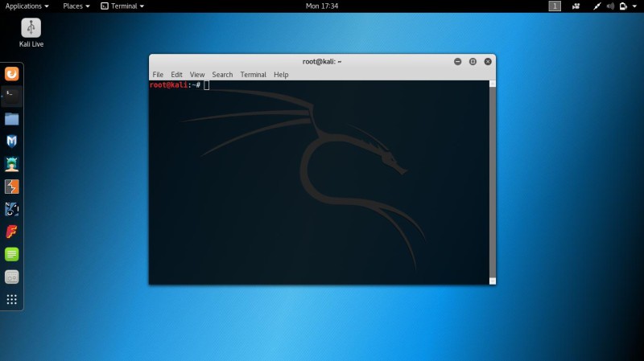Launch Metasploit from the dock
Viewport: 644px width, 361px height.
(11, 142)
